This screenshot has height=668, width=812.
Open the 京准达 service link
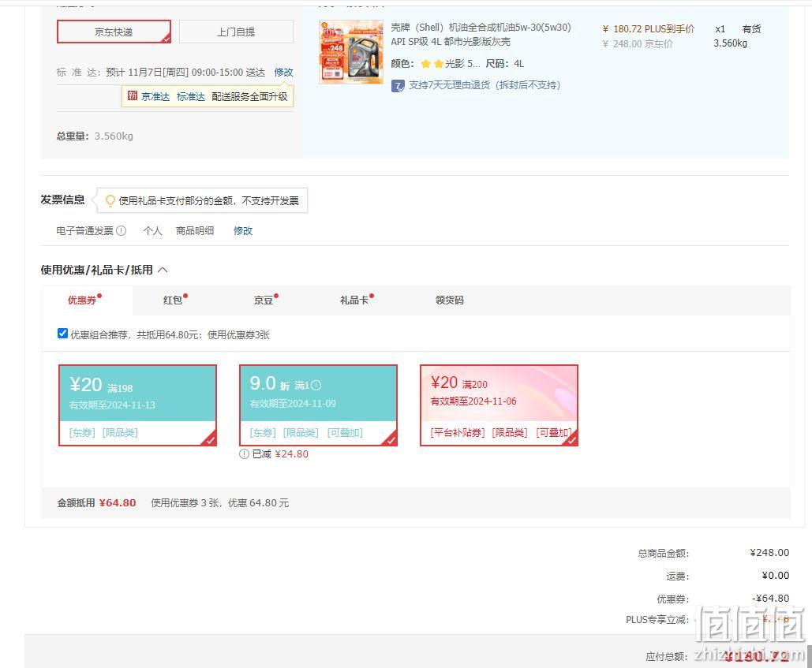(155, 96)
